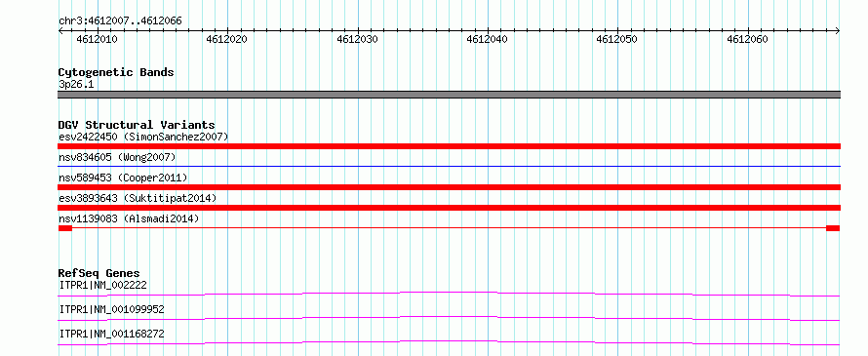The height and width of the screenshot is (356, 868).
Task: Click ruler position 4612040
Action: 487,39
